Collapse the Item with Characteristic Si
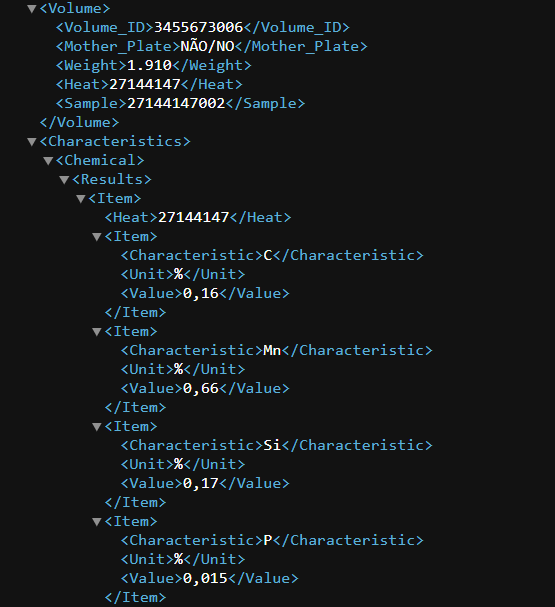The image size is (555, 607). click(97, 427)
